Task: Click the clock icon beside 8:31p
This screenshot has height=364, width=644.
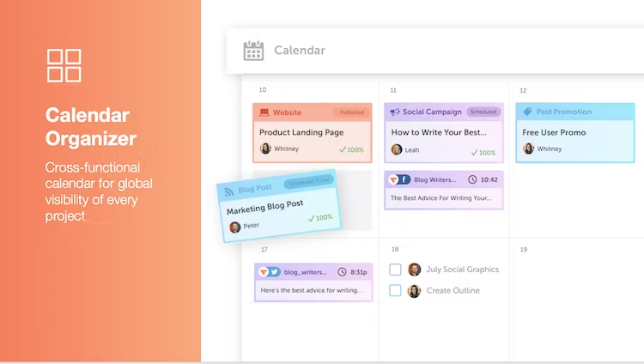Action: 342,272
